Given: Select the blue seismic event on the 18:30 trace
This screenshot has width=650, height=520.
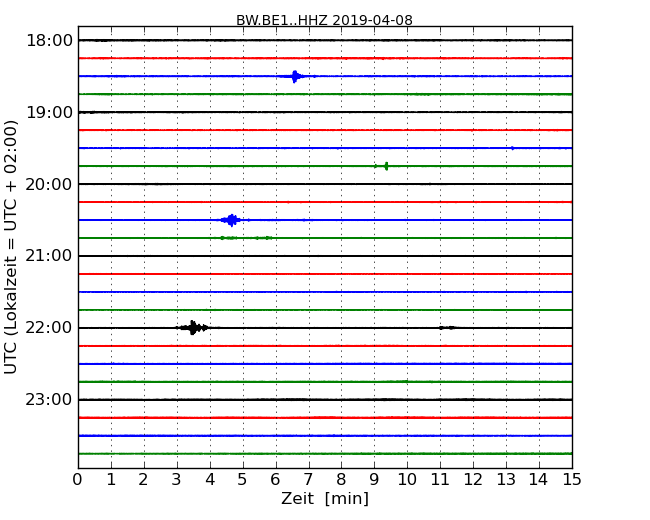Looking at the screenshot, I should (x=296, y=76).
